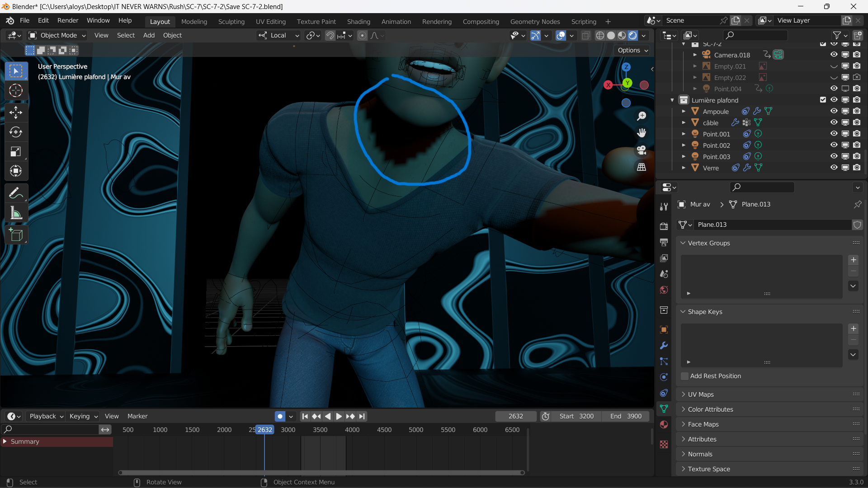Switch to rendered viewport shading

(633, 35)
